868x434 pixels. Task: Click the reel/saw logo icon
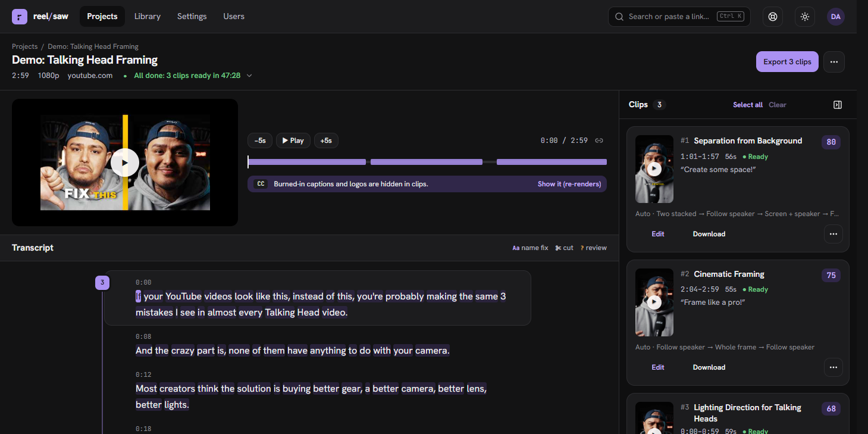click(19, 17)
